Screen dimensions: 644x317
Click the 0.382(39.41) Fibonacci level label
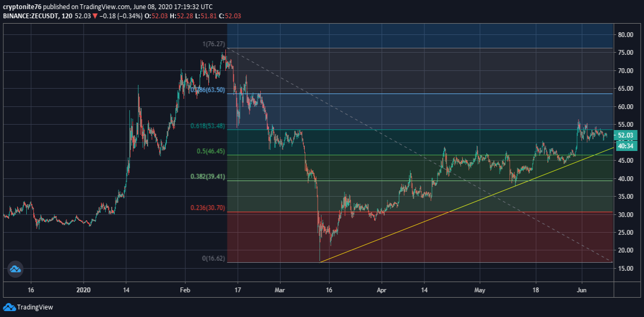pos(208,176)
